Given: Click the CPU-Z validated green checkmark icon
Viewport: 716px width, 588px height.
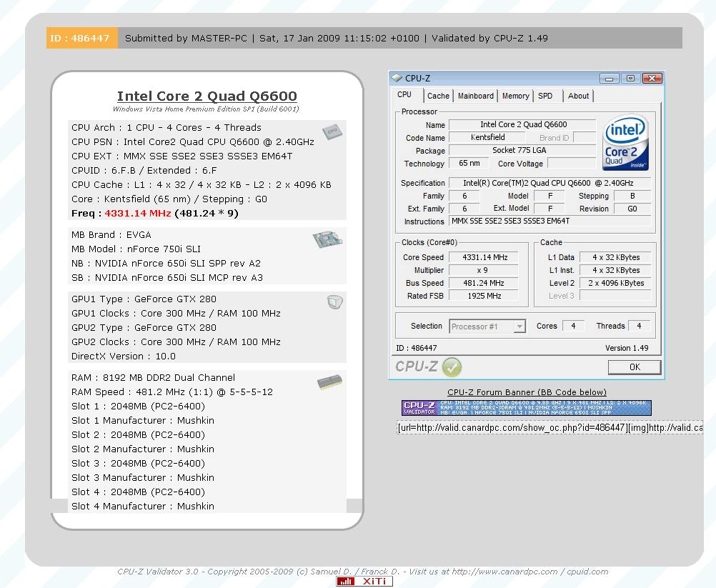Looking at the screenshot, I should [x=452, y=367].
